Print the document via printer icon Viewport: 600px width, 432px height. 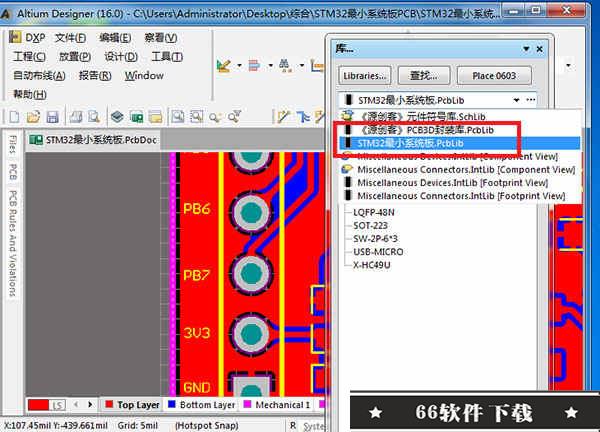click(x=75, y=117)
